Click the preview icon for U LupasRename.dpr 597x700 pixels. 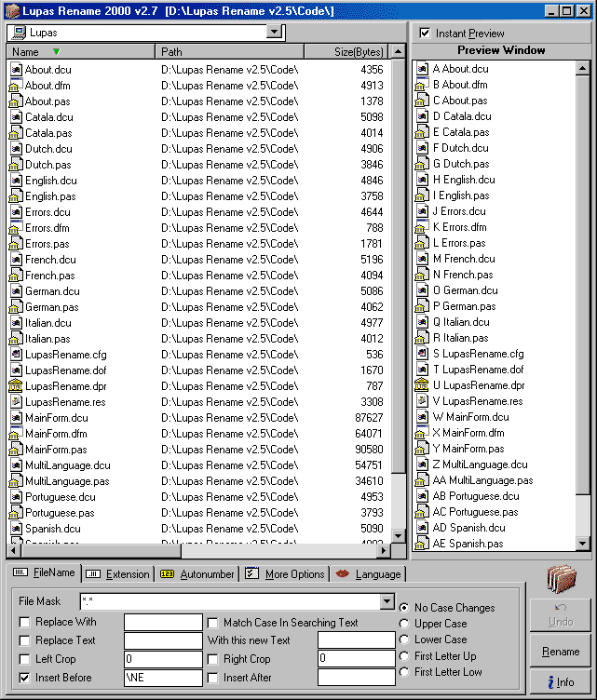pyautogui.click(x=423, y=385)
